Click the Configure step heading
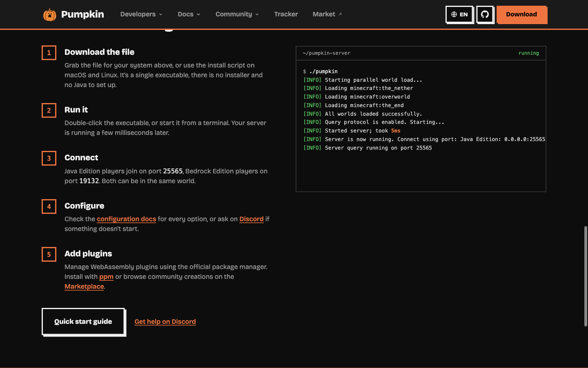The width and height of the screenshot is (588, 368). click(84, 206)
